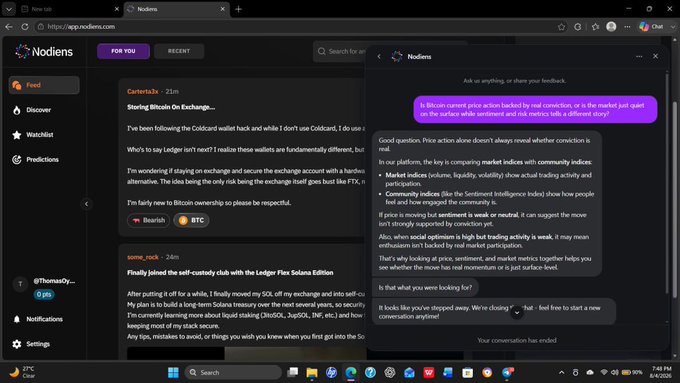Open the weather widget showing 27°C
This screenshot has width=680, height=383.
pos(23,372)
